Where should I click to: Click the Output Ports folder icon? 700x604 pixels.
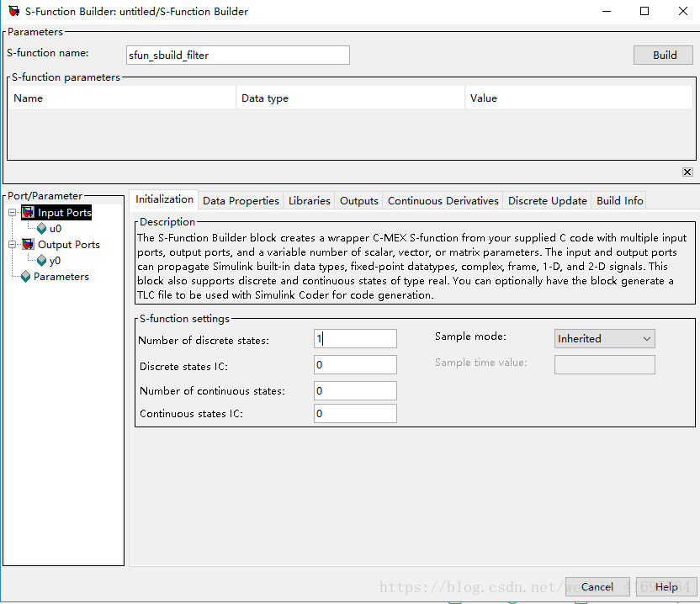[28, 245]
